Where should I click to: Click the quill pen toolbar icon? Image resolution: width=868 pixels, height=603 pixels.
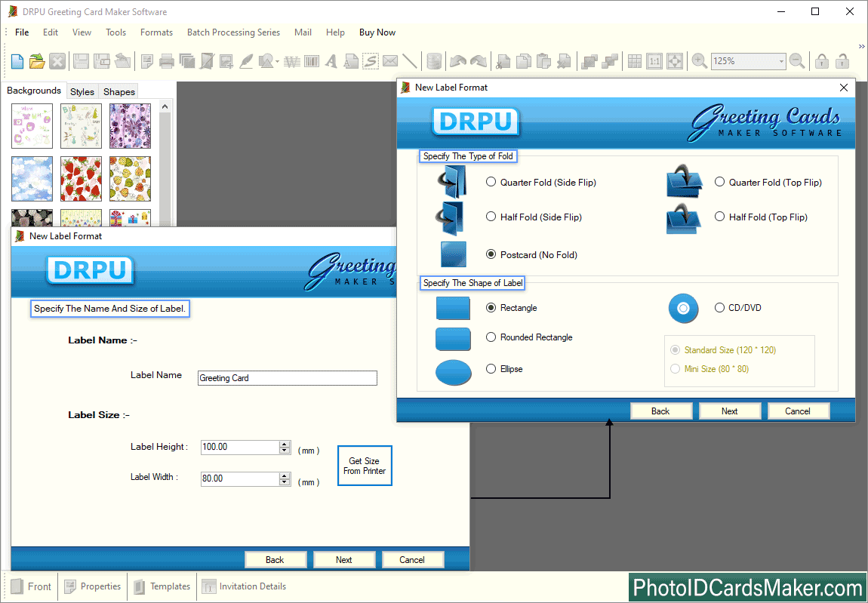tap(246, 61)
